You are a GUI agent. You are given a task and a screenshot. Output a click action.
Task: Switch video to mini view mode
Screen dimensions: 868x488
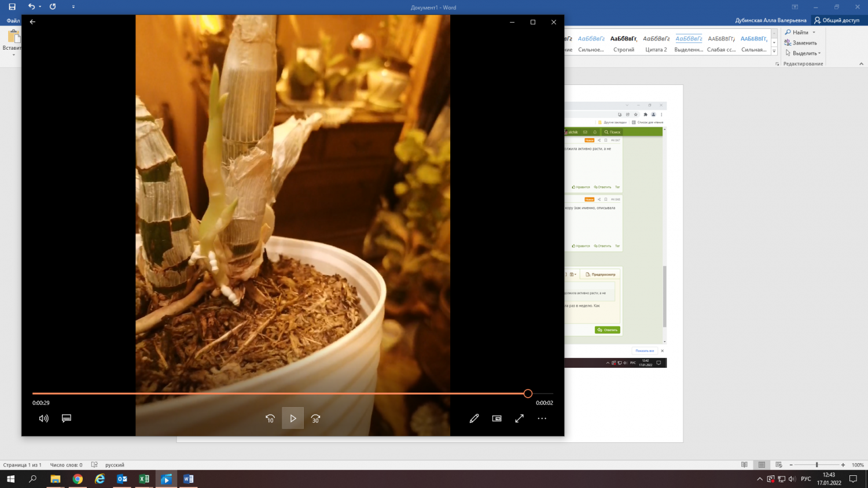[x=496, y=418]
